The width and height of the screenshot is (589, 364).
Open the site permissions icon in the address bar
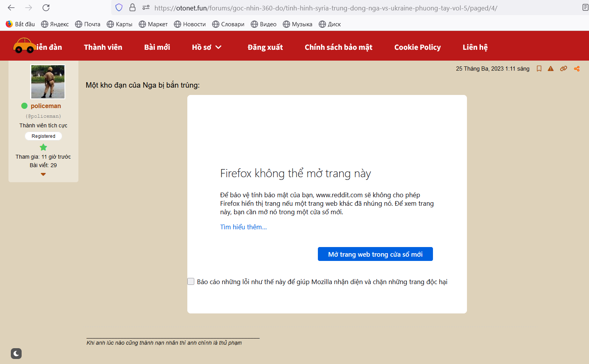[x=146, y=8]
